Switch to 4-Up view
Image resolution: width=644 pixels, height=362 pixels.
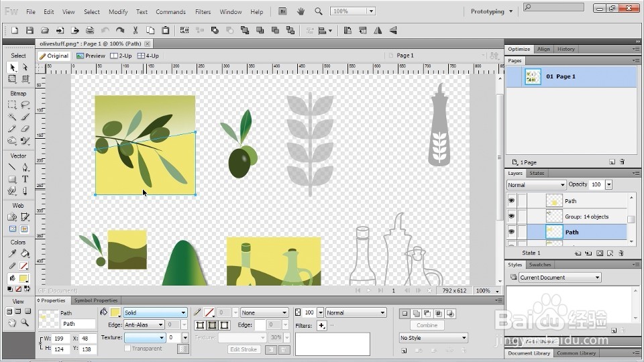pos(148,56)
